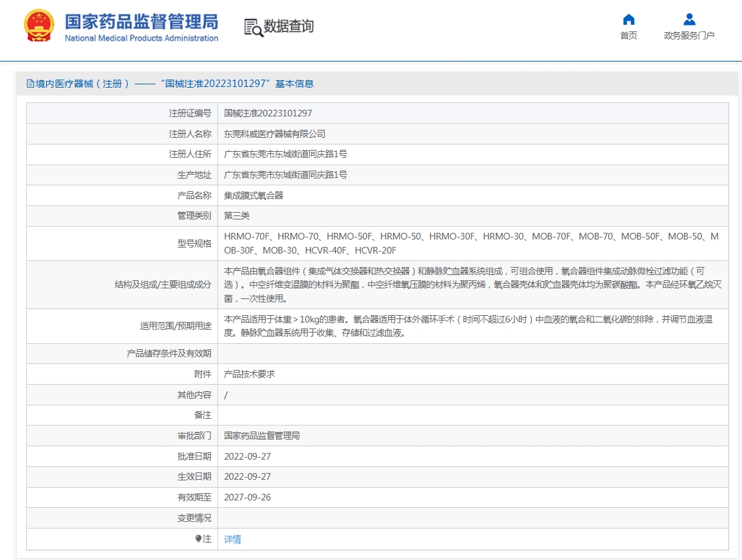This screenshot has width=742, height=560.
Task: Click the 第三类 category value
Action: tap(237, 216)
